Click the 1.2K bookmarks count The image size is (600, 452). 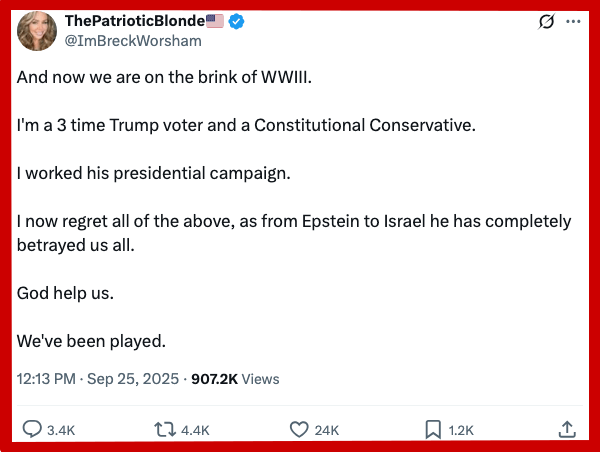click(x=461, y=430)
